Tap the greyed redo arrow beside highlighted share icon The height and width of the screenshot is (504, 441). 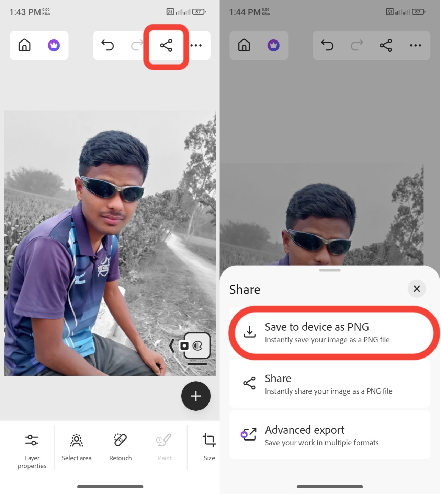(137, 45)
